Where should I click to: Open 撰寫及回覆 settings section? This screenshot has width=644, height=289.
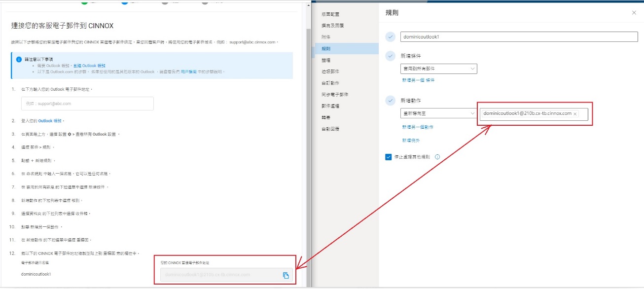332,26
